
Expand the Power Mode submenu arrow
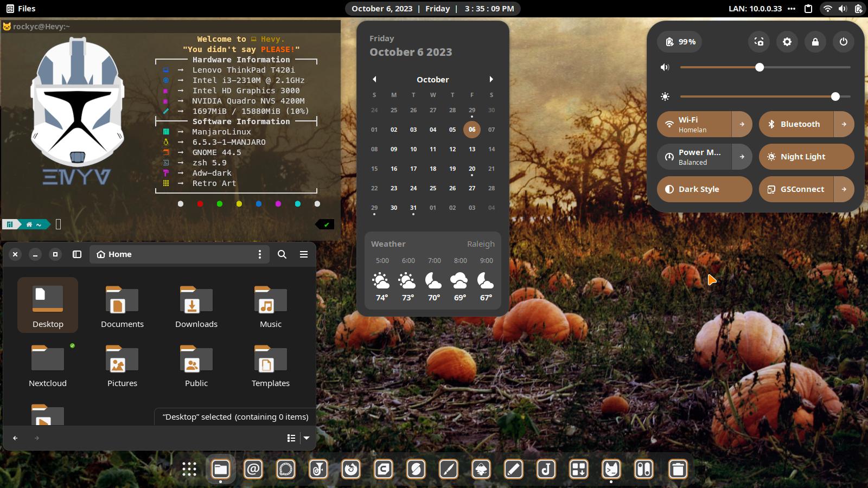pos(742,157)
